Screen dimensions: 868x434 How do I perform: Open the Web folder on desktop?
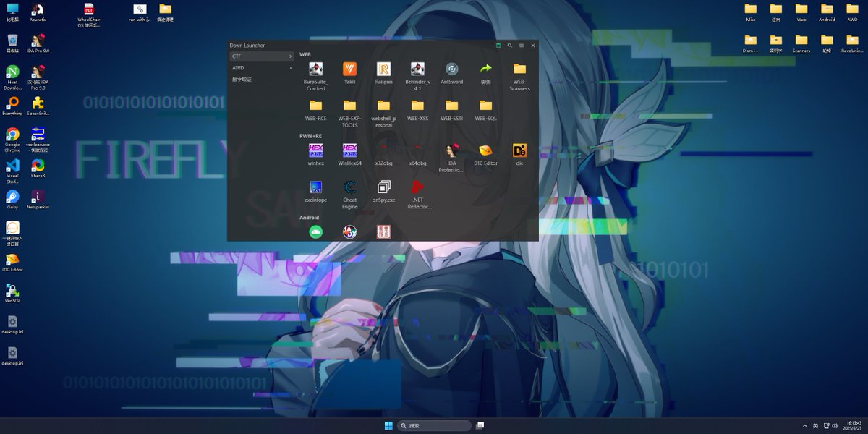coord(801,12)
